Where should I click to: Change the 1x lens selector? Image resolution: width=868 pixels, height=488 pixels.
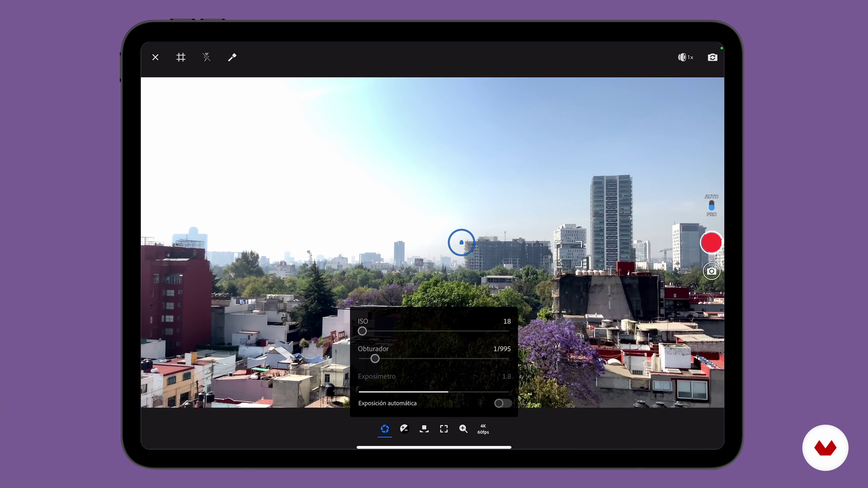[x=686, y=57]
